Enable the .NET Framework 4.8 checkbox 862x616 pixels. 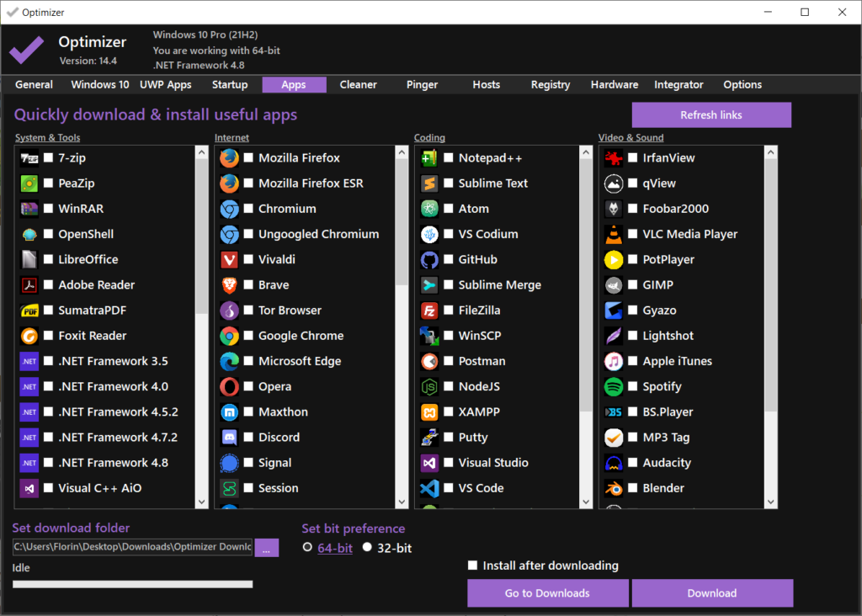click(x=48, y=463)
